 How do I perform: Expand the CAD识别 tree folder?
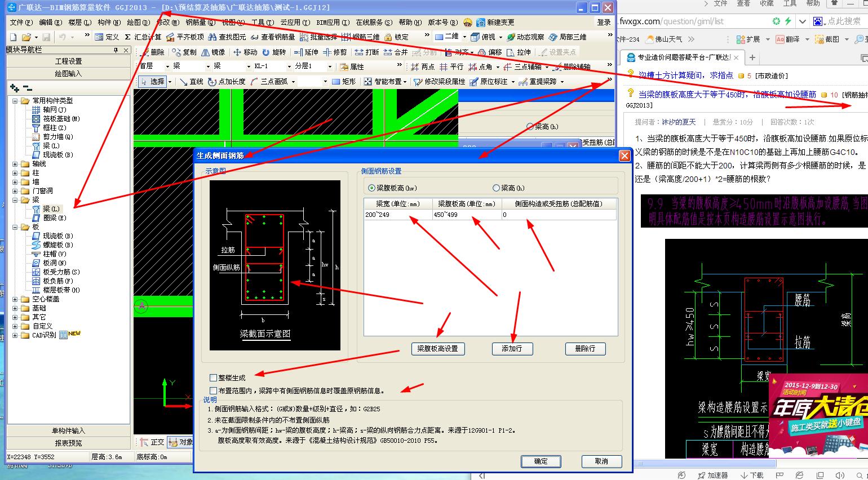[15, 335]
